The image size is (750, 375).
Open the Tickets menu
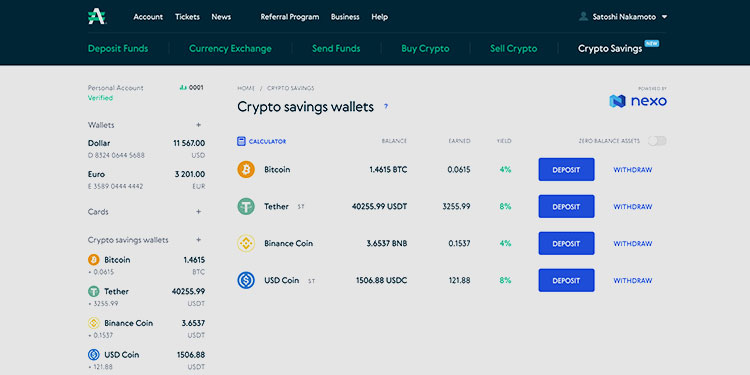pos(187,17)
